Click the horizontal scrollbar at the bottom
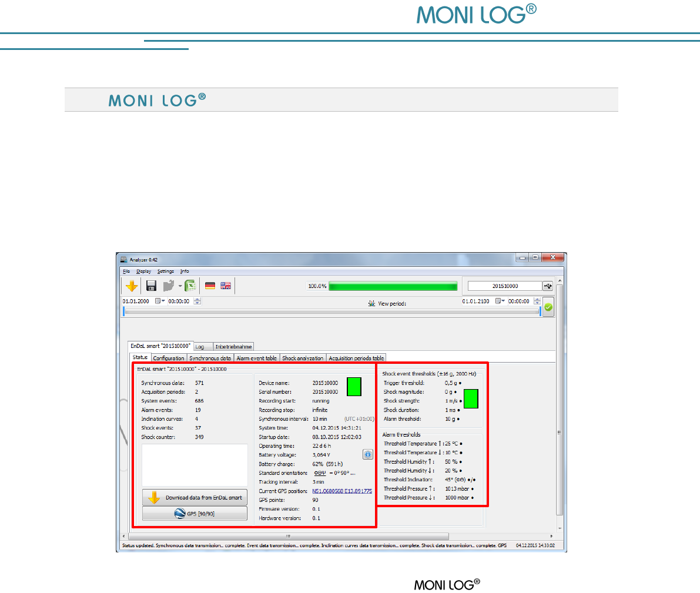This screenshot has width=700, height=593. click(x=288, y=536)
